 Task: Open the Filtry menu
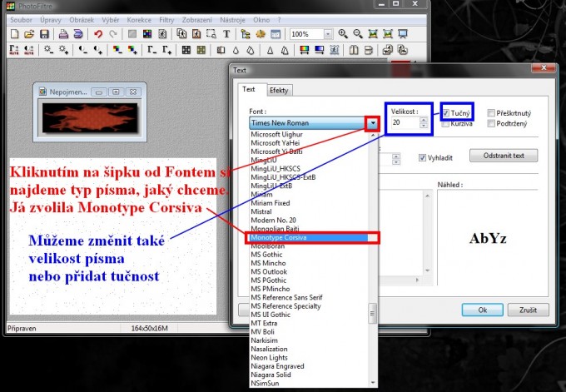click(166, 20)
